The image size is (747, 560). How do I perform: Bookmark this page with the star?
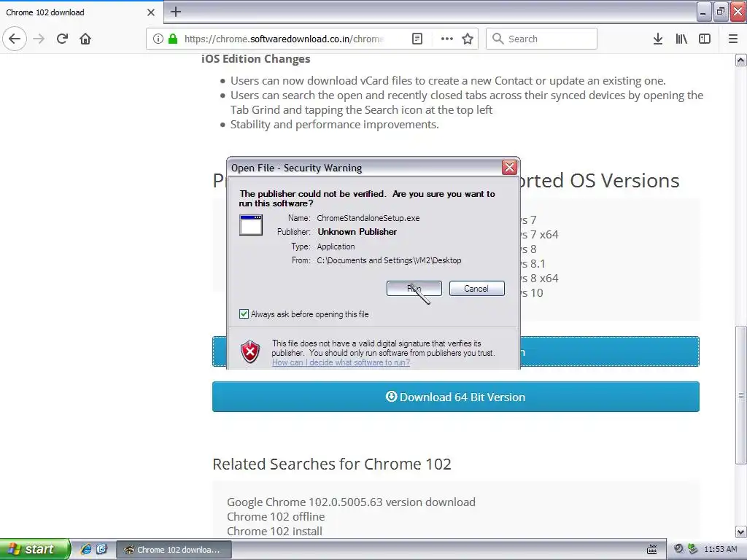coord(468,39)
